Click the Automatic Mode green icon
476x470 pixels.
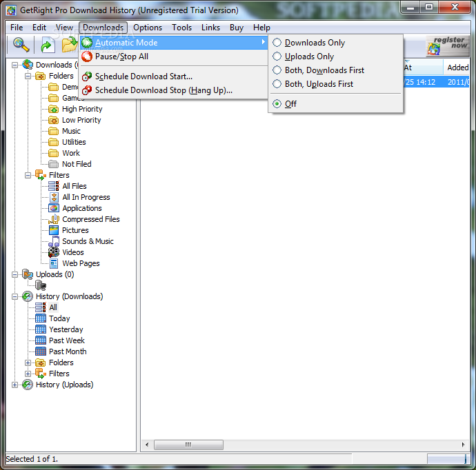pyautogui.click(x=87, y=43)
